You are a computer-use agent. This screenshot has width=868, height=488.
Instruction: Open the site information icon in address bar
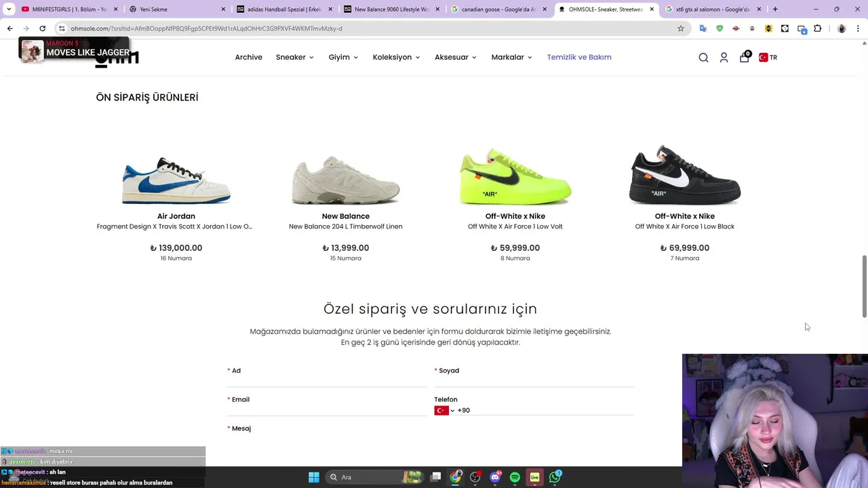pos(62,28)
